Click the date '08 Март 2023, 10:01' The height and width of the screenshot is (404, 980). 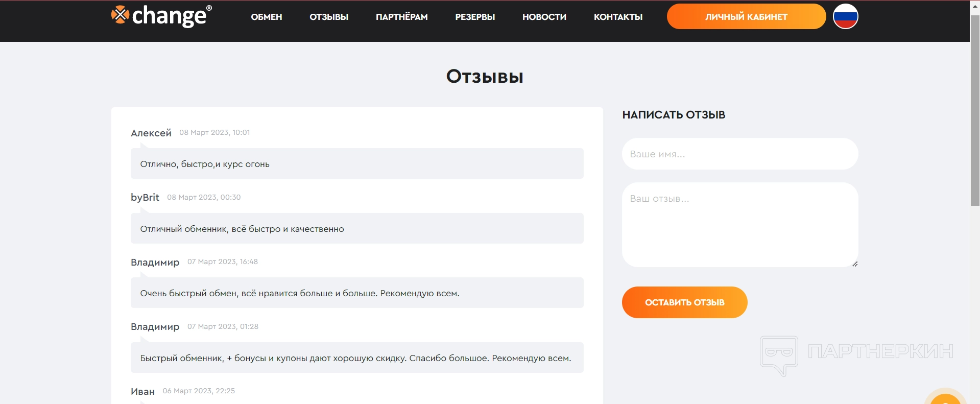(x=214, y=132)
